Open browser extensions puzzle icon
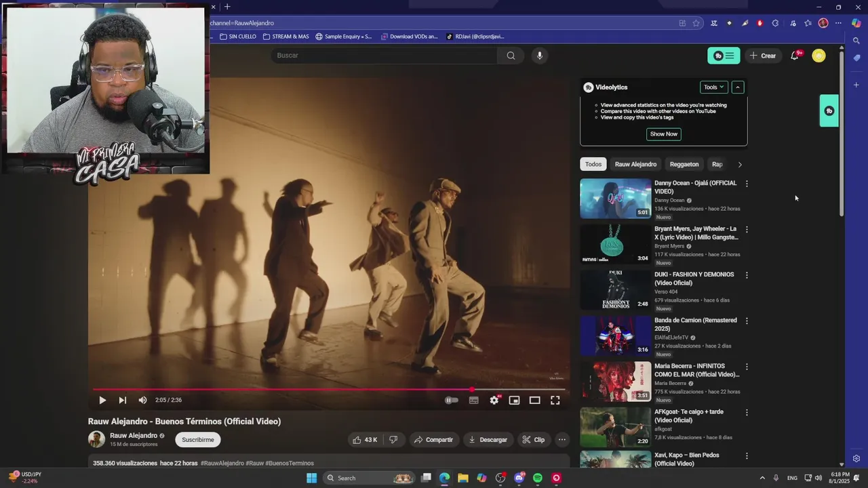The width and height of the screenshot is (868, 488). click(x=775, y=23)
